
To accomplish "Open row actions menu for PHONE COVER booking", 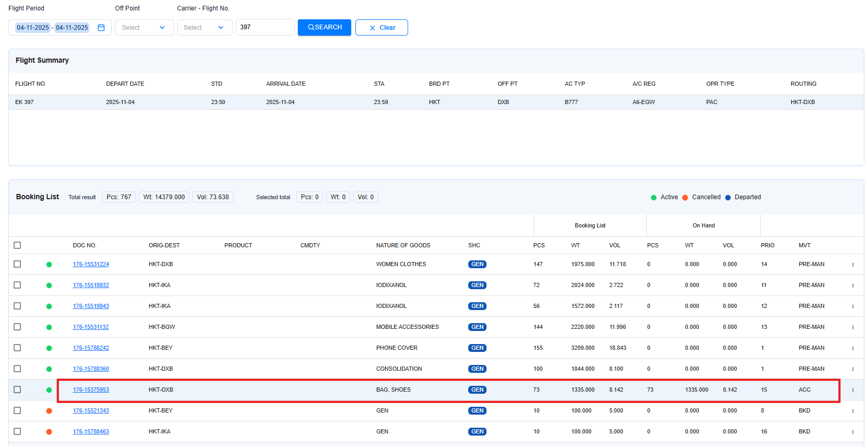I will (852, 348).
